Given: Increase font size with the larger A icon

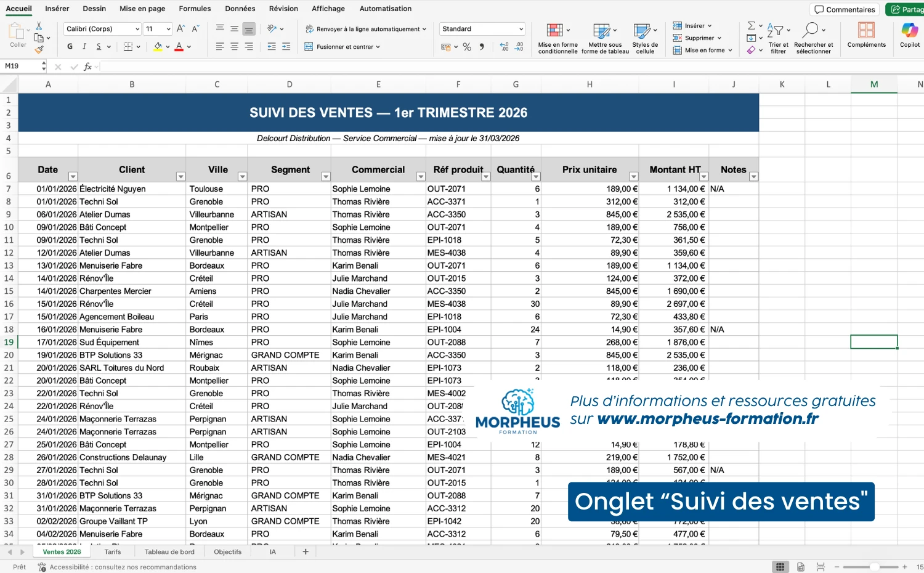Looking at the screenshot, I should pos(180,28).
